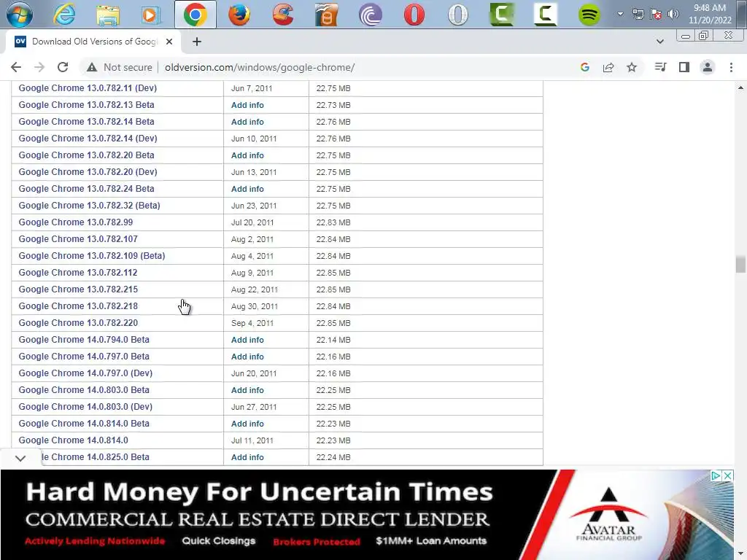The width and height of the screenshot is (747, 560).
Task: Open Google Chrome 13.0.782.220 link
Action: click(78, 323)
